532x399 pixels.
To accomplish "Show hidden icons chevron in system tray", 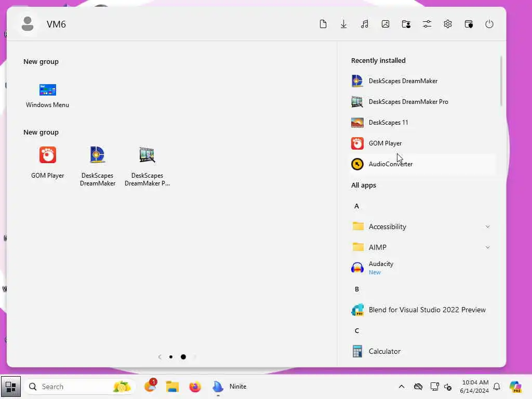I will [x=402, y=387].
